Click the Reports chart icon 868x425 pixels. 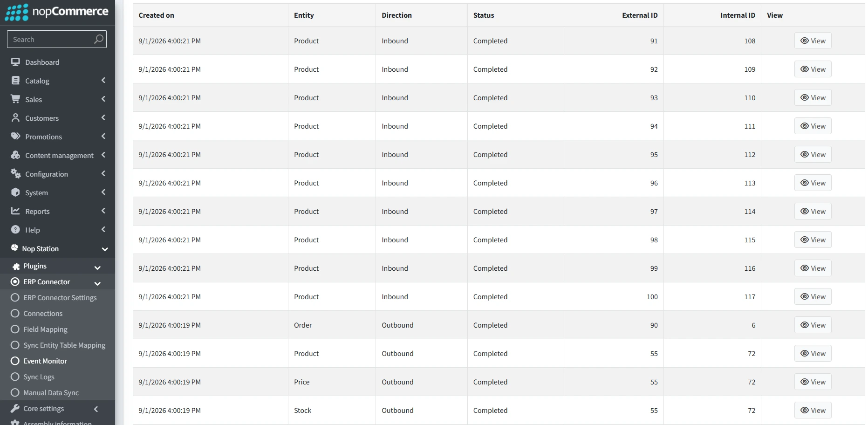(15, 211)
